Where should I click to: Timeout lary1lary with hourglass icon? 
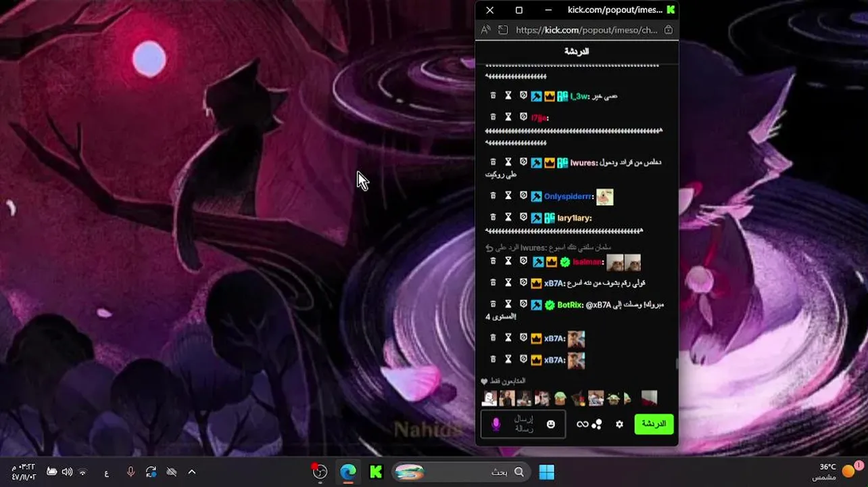(x=508, y=218)
